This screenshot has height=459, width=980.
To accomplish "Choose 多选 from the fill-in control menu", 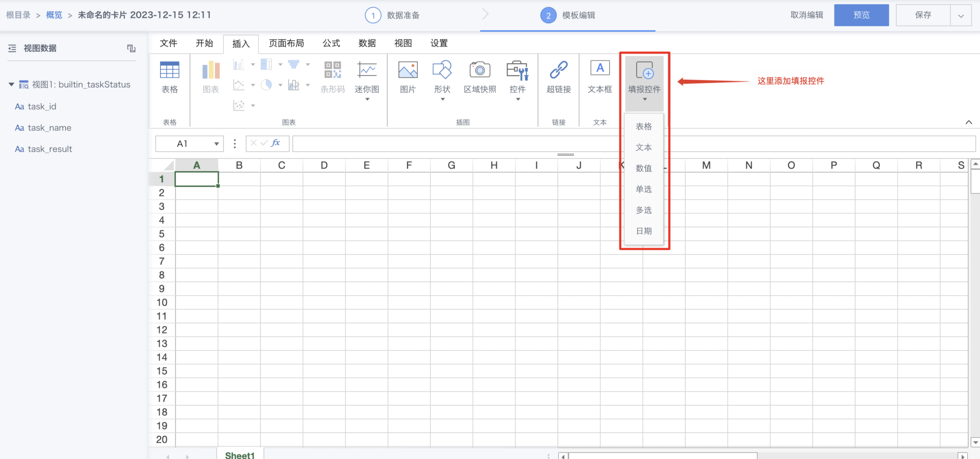I will (644, 210).
